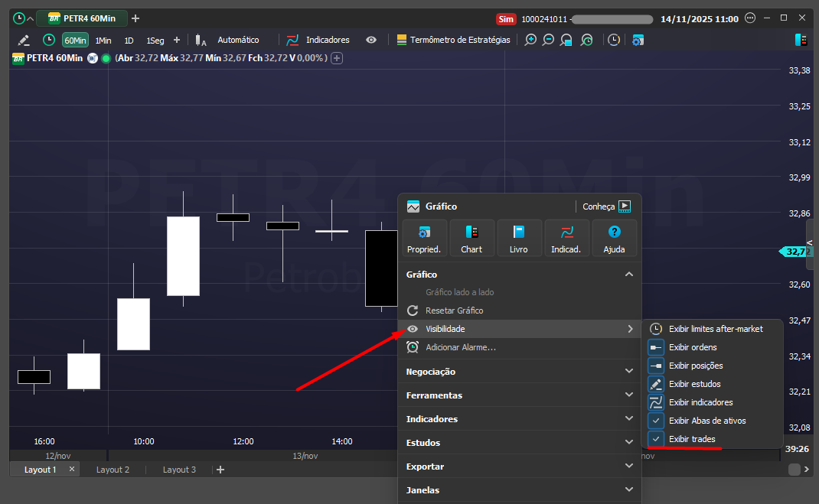Add new tab with plus beside PETR4 tab
The height and width of the screenshot is (504, 819).
point(135,19)
